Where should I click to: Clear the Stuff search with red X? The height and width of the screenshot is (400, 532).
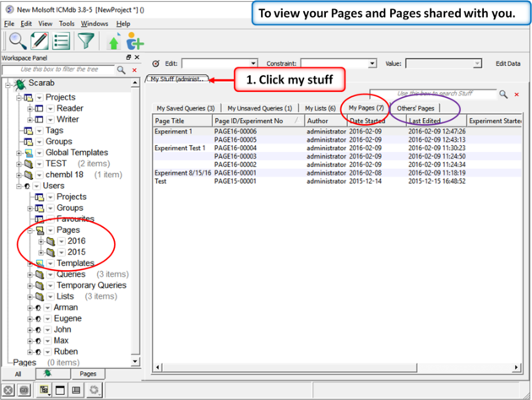[x=517, y=95]
